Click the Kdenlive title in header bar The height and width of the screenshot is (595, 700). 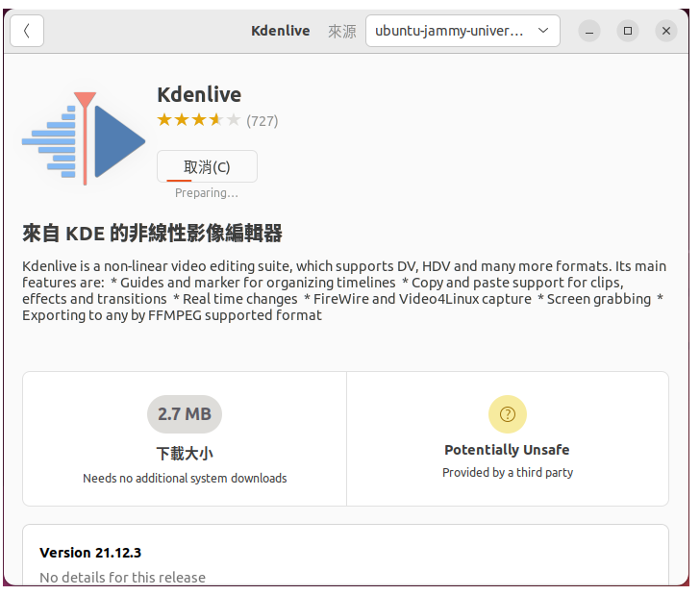click(281, 31)
